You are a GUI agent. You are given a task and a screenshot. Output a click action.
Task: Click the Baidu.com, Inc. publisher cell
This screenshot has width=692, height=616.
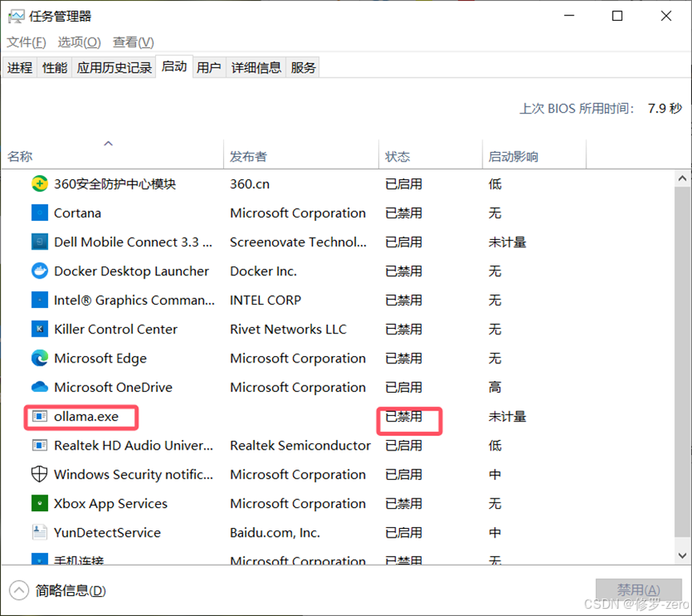point(274,533)
